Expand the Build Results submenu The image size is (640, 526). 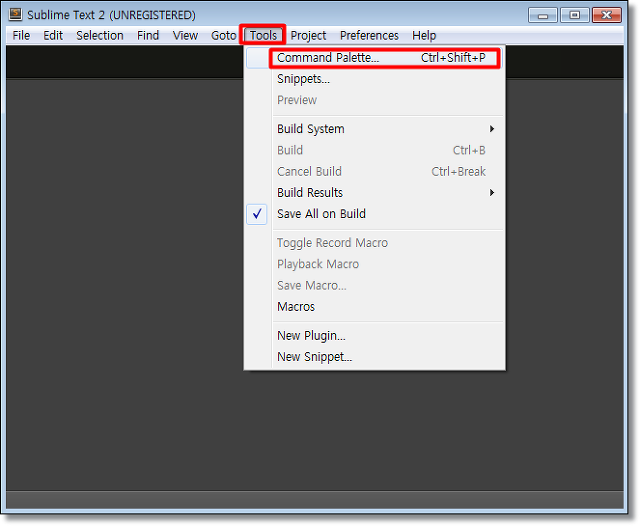[x=374, y=193]
